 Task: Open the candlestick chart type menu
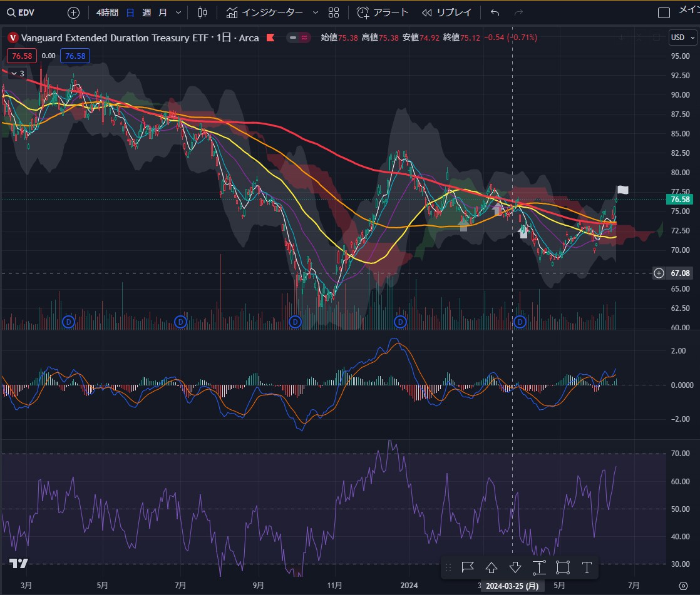(x=202, y=13)
